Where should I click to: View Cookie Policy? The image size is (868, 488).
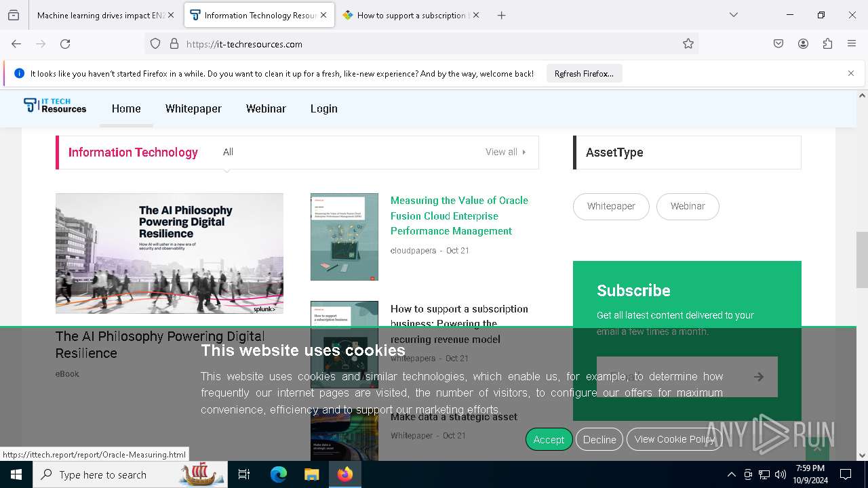[x=675, y=439]
